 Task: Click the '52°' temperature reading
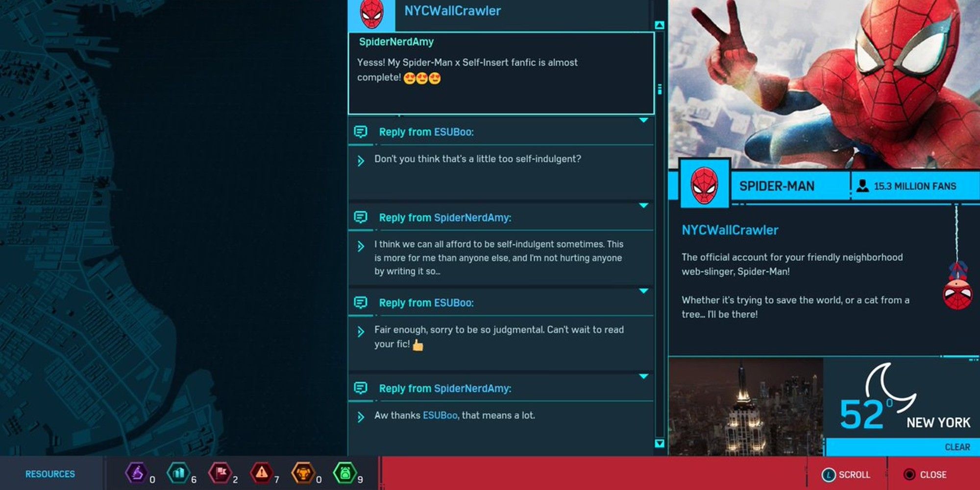[866, 414]
